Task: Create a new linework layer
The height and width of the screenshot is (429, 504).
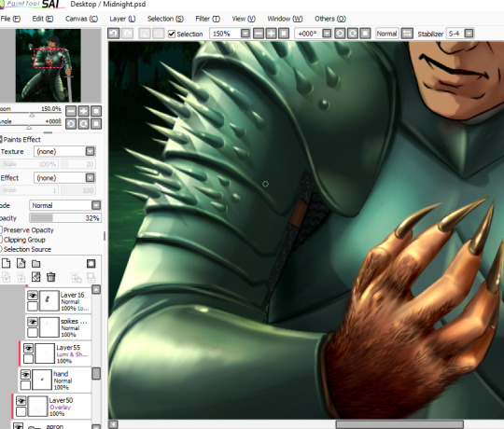Action: 21,264
